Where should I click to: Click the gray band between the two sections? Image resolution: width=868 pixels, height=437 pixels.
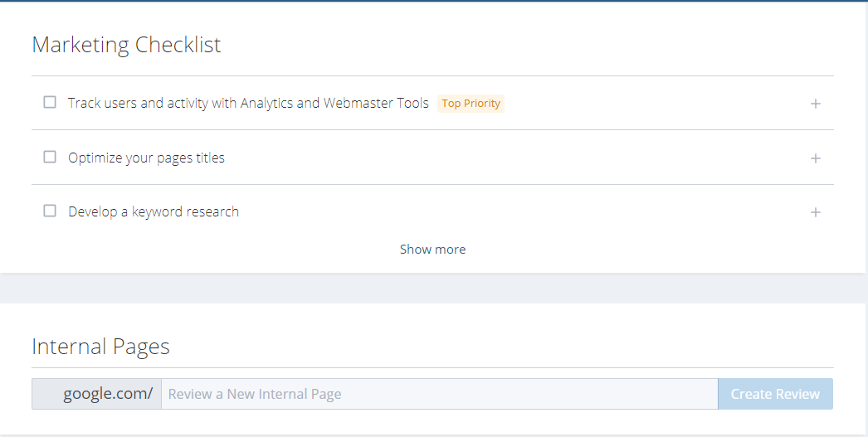[433, 288]
